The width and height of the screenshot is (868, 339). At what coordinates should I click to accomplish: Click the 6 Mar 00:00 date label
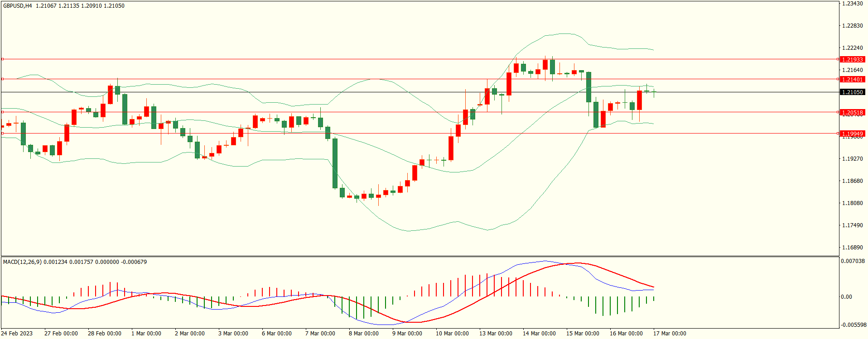tap(277, 334)
